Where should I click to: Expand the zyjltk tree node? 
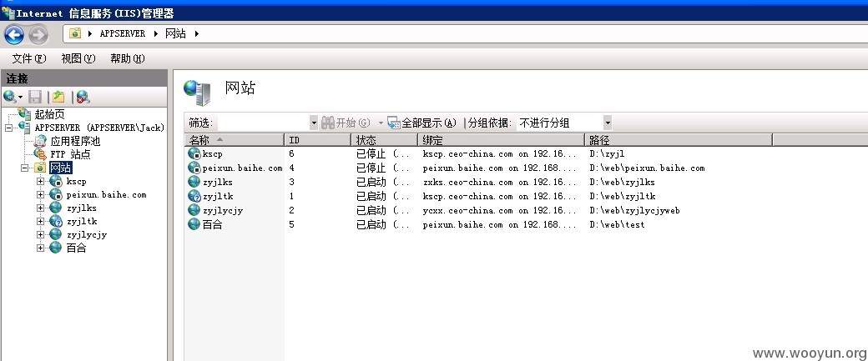point(40,221)
